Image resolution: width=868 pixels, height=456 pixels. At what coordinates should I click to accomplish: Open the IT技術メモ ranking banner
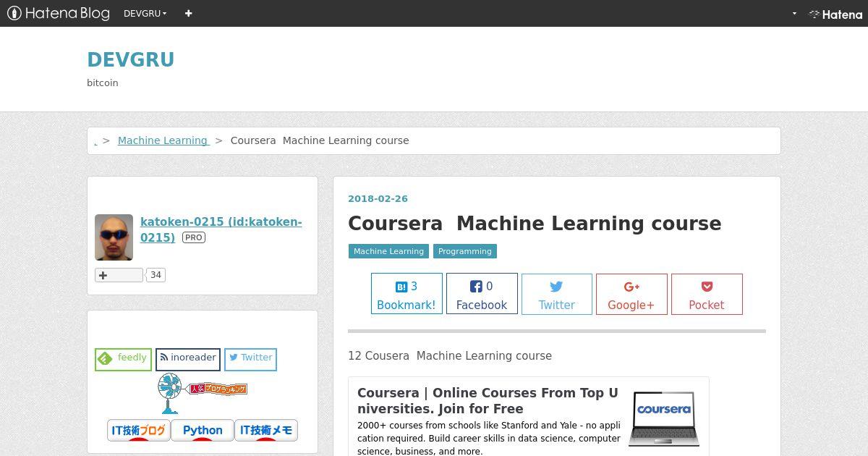pyautogui.click(x=266, y=430)
